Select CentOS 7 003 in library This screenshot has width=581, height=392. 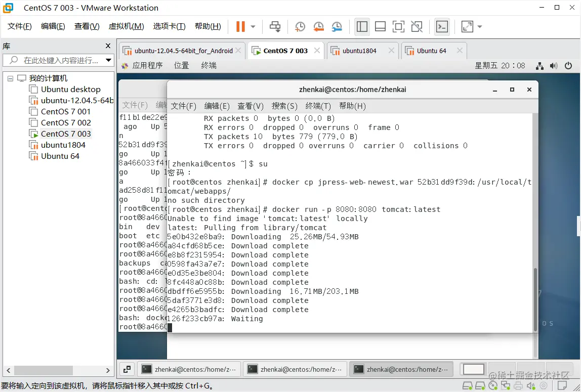(60, 134)
